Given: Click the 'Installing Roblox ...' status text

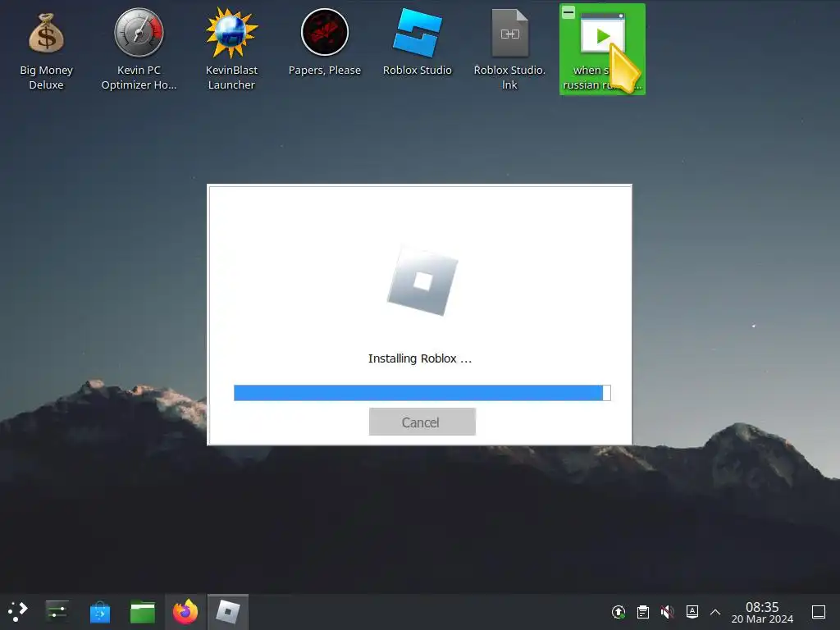Looking at the screenshot, I should (x=420, y=358).
